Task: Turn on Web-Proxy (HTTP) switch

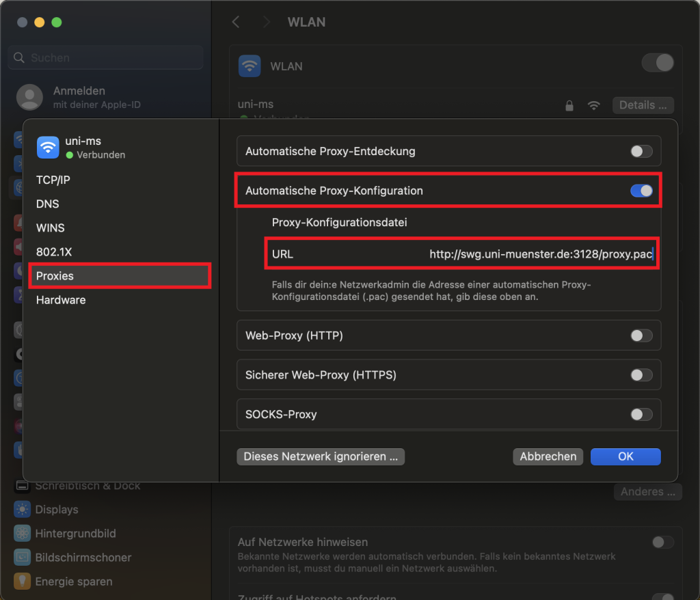Action: point(641,336)
